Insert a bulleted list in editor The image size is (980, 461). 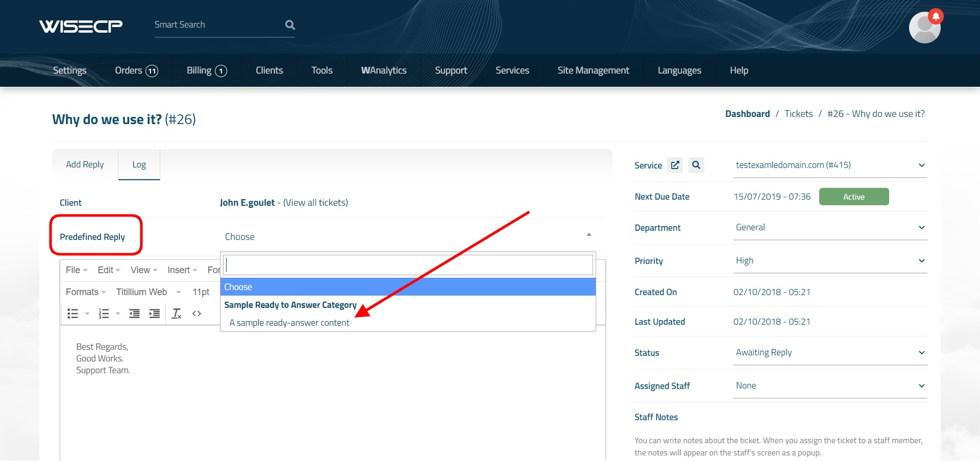point(73,313)
